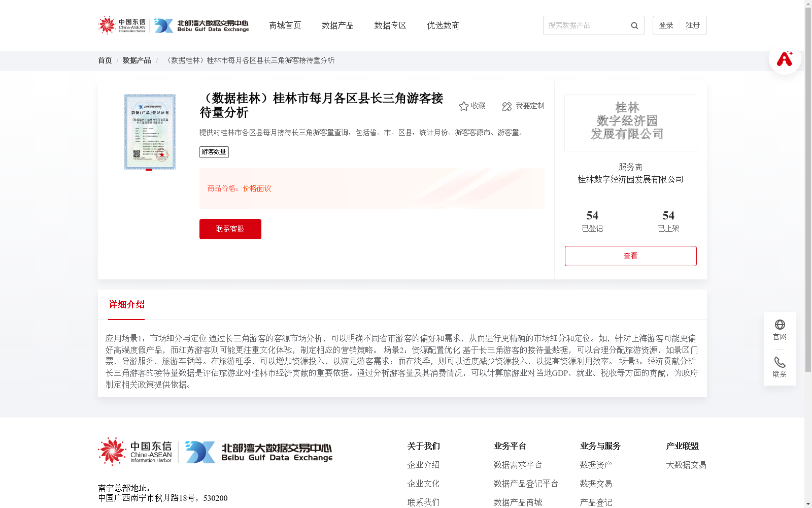
Task: Open footer link 数据产品商城
Action: pyautogui.click(x=518, y=502)
